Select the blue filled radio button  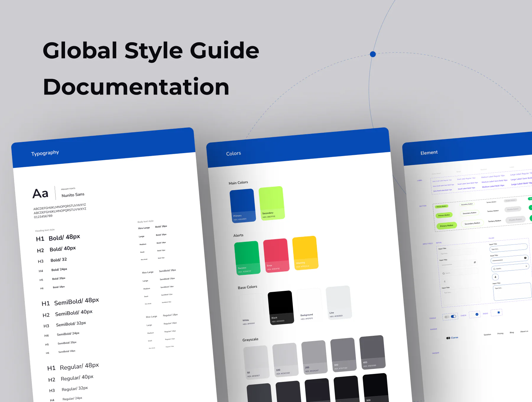(x=499, y=312)
